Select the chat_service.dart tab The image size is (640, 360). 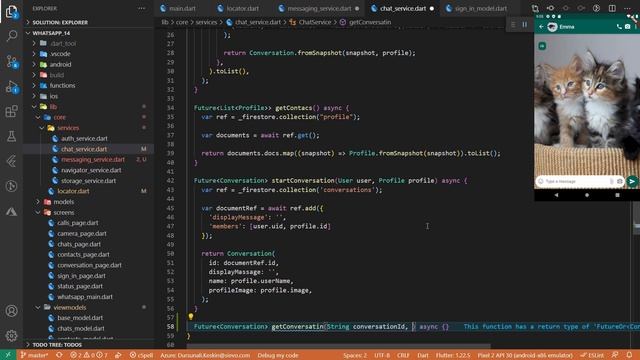[402, 8]
